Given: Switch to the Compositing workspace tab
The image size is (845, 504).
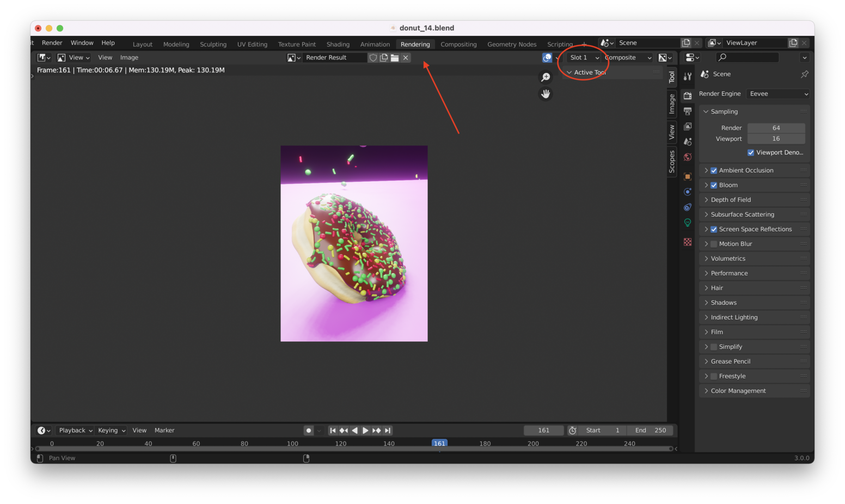Looking at the screenshot, I should tap(458, 44).
